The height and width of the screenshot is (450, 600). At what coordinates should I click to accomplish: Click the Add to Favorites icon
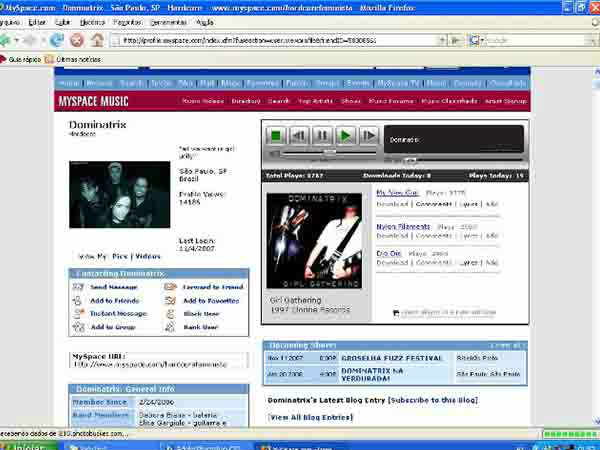pyautogui.click(x=170, y=300)
